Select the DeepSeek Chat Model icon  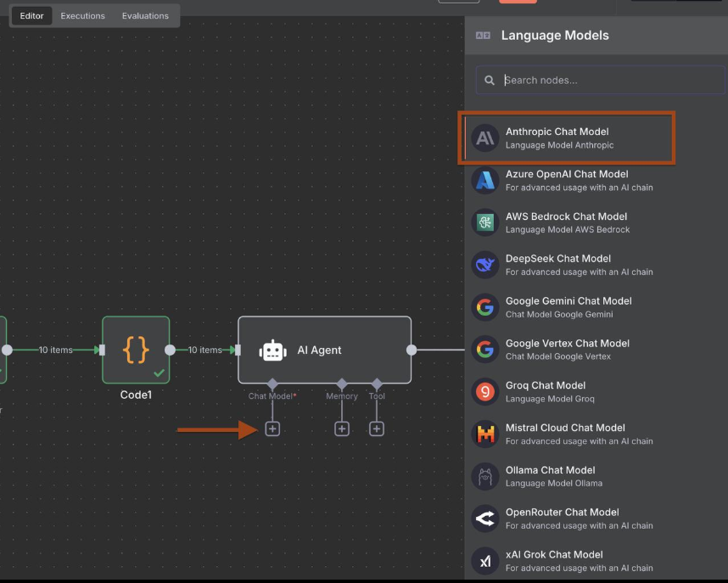coord(485,265)
